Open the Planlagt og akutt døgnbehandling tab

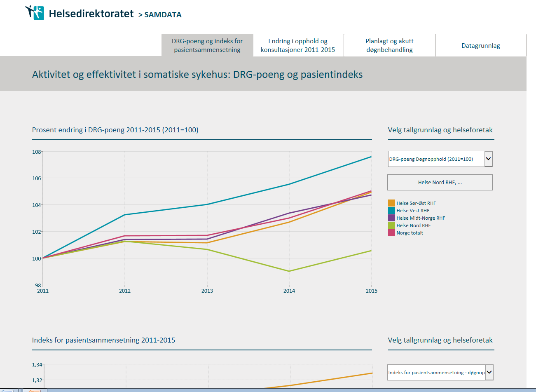389,45
